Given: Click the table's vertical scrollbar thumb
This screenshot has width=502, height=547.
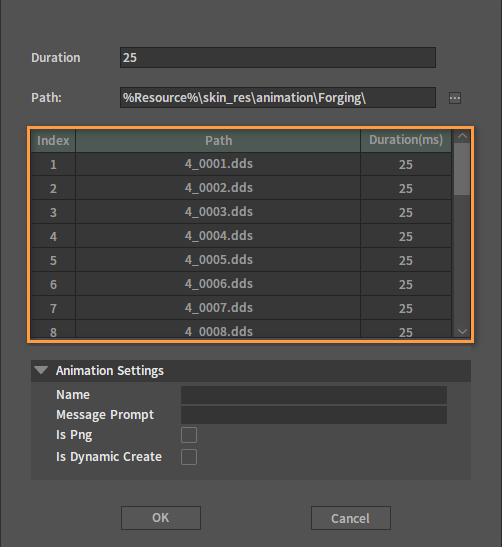Looking at the screenshot, I should click(x=462, y=169).
